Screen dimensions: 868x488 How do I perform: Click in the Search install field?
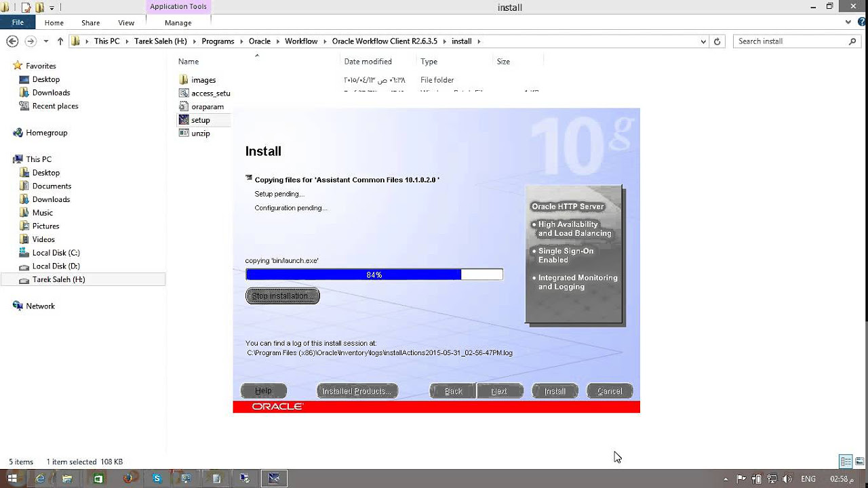click(791, 41)
